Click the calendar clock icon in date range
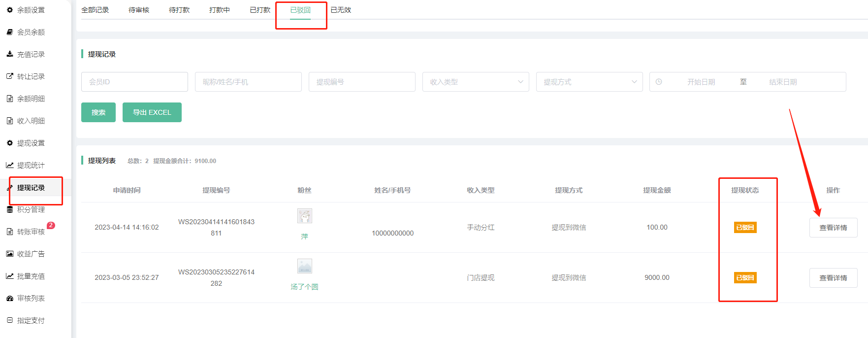This screenshot has width=868, height=338. pos(659,82)
